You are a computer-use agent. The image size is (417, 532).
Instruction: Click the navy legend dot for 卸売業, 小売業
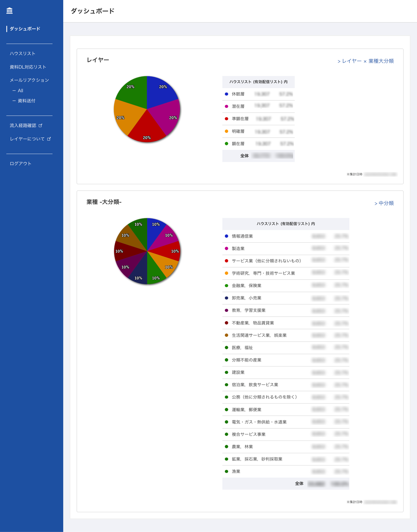point(226,298)
